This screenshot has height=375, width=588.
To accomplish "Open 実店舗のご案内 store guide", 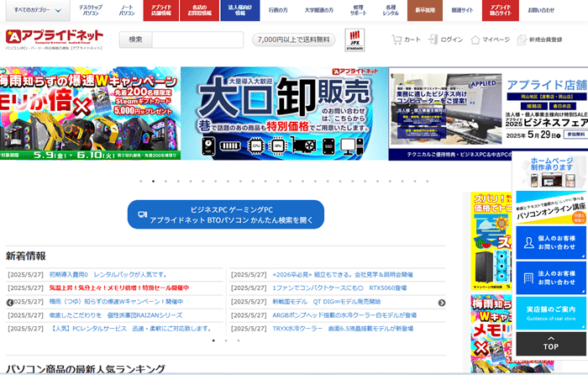I will point(550,313).
